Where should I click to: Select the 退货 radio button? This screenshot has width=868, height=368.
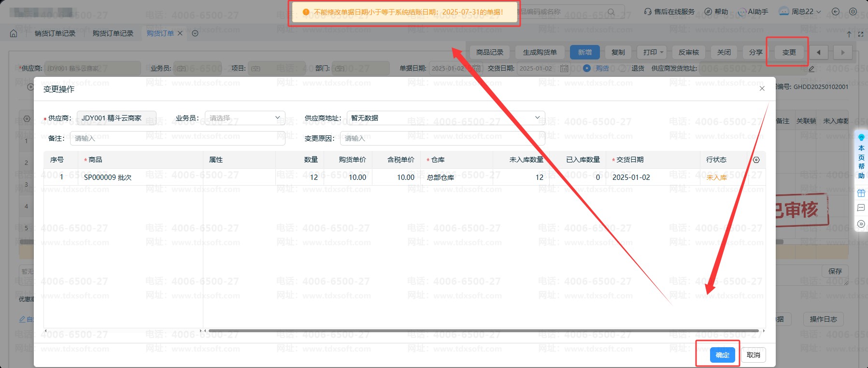click(623, 68)
